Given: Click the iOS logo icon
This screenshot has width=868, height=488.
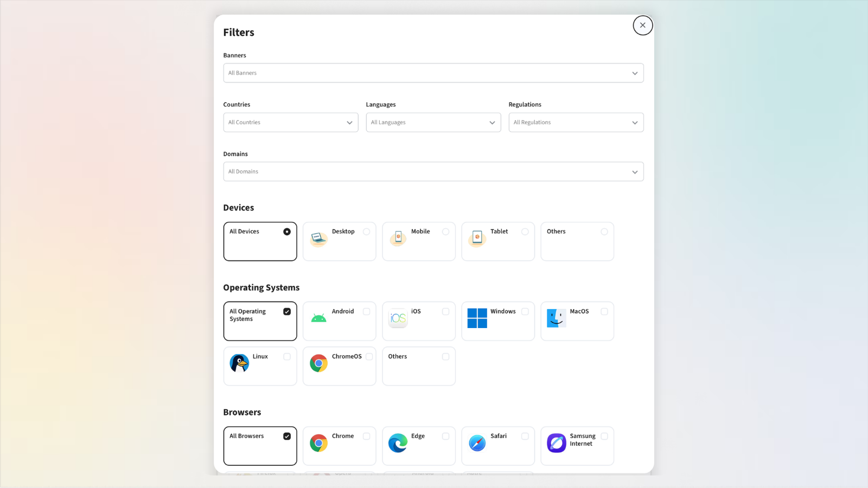Looking at the screenshot, I should pos(398,318).
